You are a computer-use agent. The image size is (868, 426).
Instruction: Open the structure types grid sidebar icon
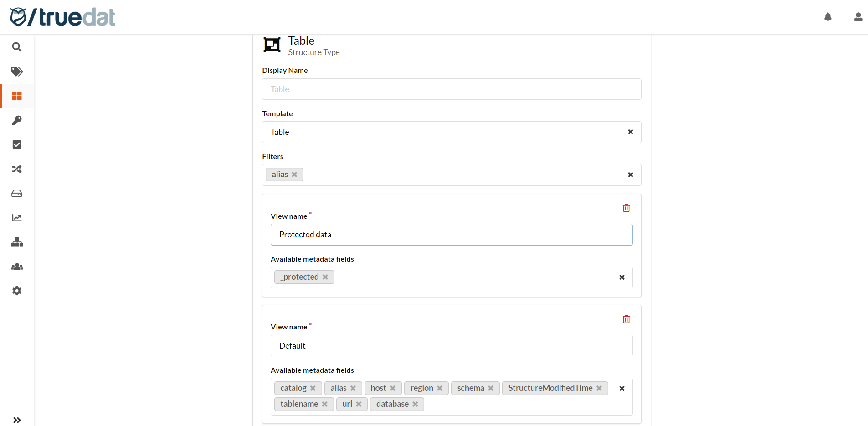pos(17,96)
